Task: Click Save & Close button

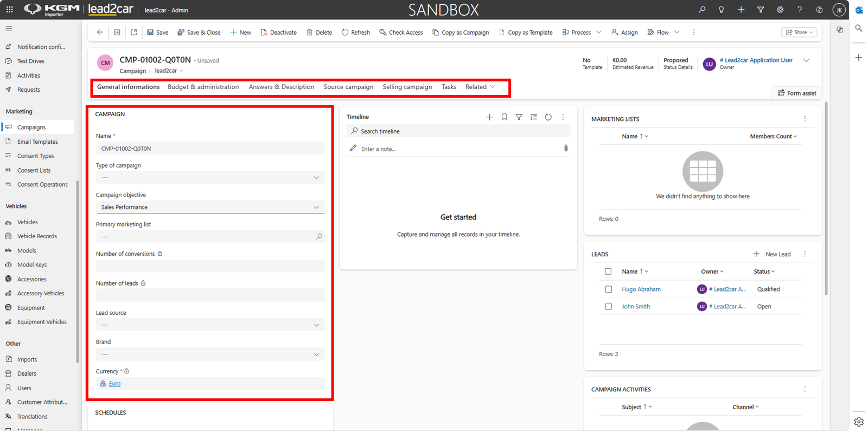Action: (x=199, y=33)
